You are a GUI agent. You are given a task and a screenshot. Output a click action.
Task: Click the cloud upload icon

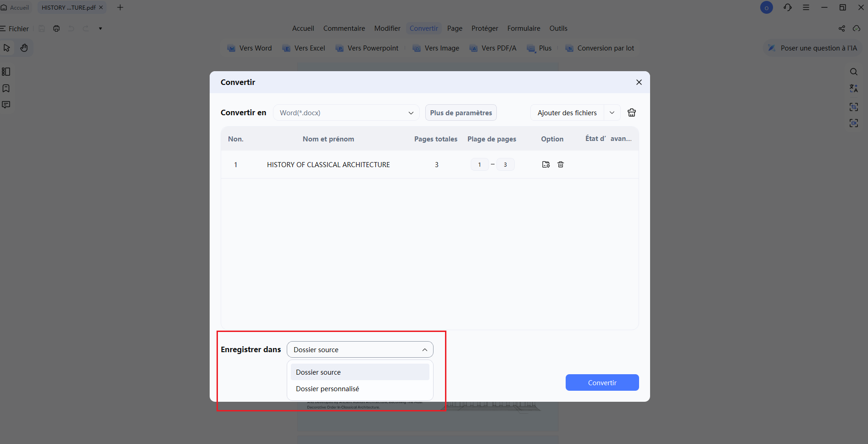pyautogui.click(x=857, y=28)
